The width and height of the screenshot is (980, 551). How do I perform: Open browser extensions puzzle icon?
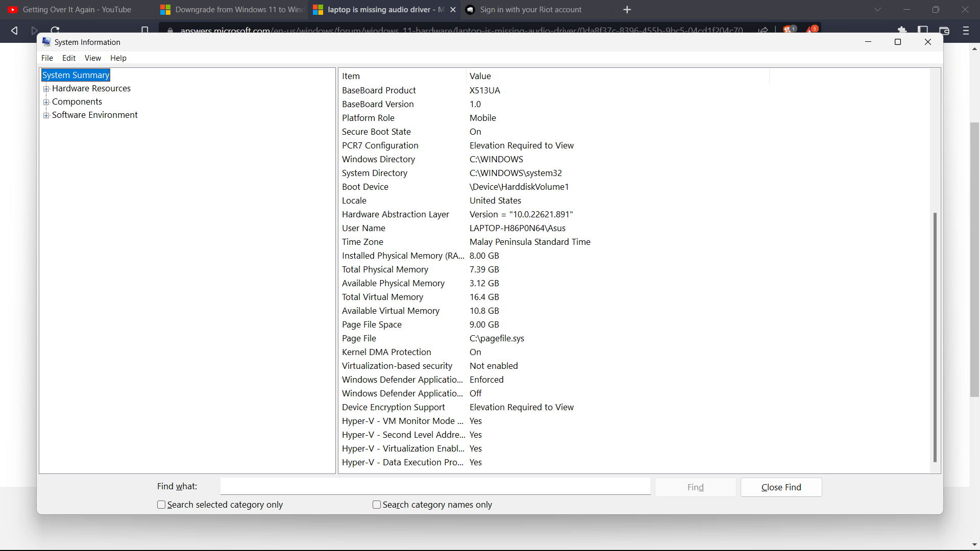(902, 30)
